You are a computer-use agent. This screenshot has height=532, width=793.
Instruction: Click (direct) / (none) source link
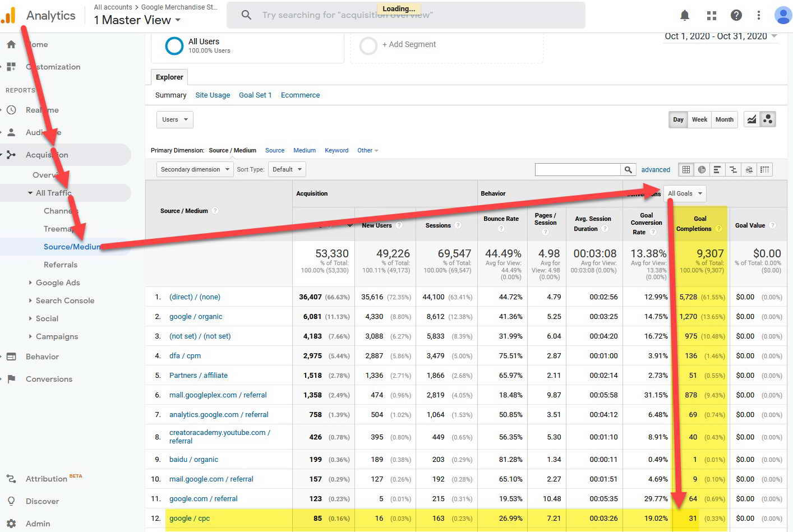[x=195, y=297]
